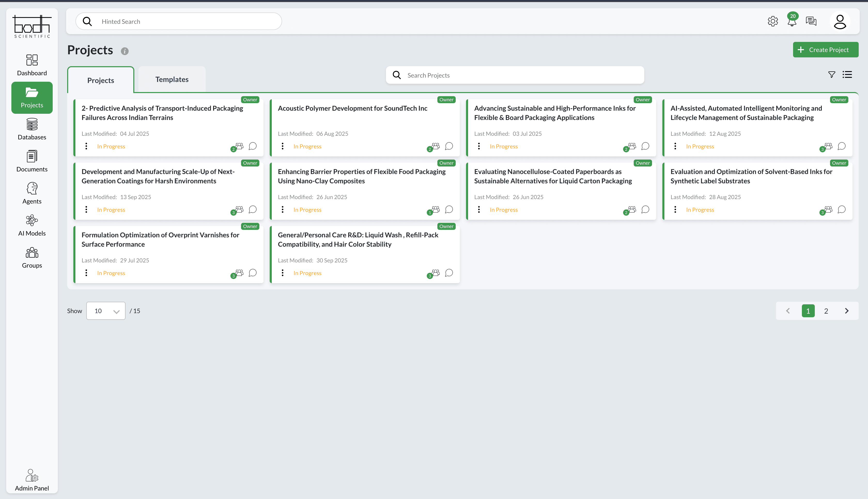Select the Projects tab

[100, 80]
